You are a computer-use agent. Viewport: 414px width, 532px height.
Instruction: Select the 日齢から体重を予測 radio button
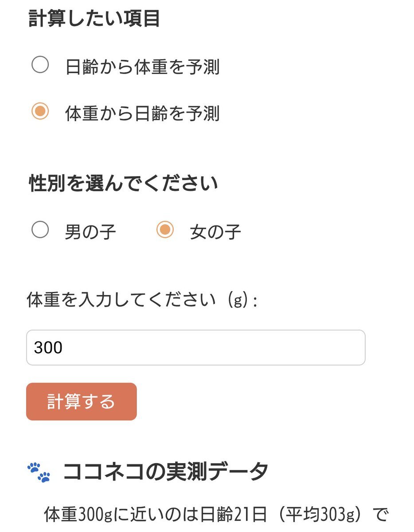tap(40, 64)
